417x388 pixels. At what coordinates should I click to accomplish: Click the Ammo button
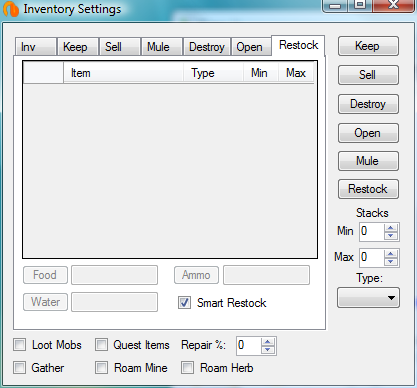pos(196,275)
